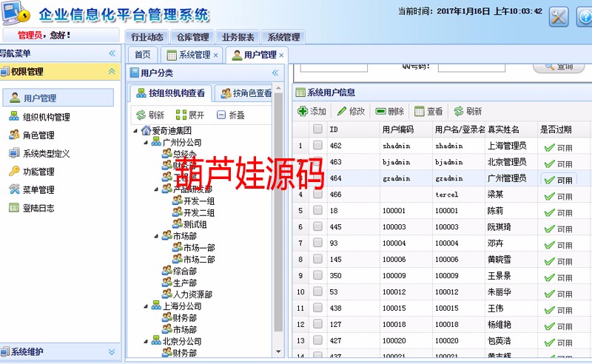Sort by the 真实姓名 column header
Viewport: 592px width, 364px height.
[x=511, y=129]
